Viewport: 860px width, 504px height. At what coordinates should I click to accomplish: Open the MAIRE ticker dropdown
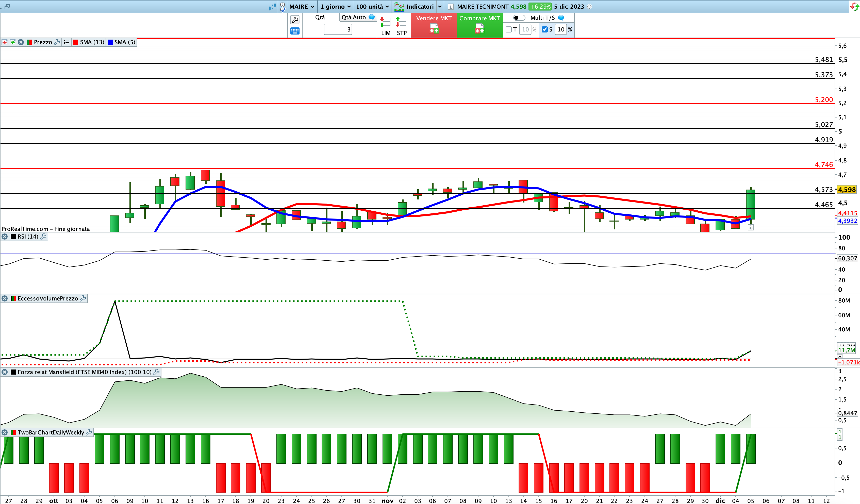point(302,7)
